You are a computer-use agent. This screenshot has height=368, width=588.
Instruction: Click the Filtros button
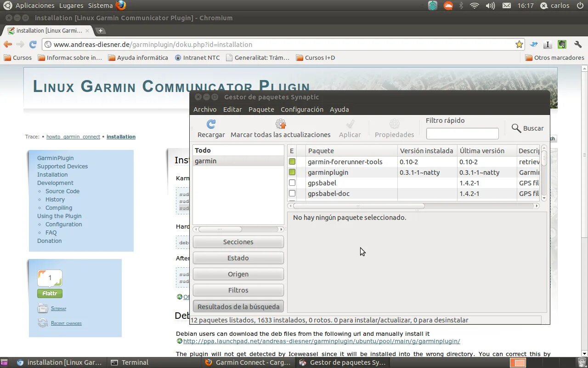click(x=238, y=290)
